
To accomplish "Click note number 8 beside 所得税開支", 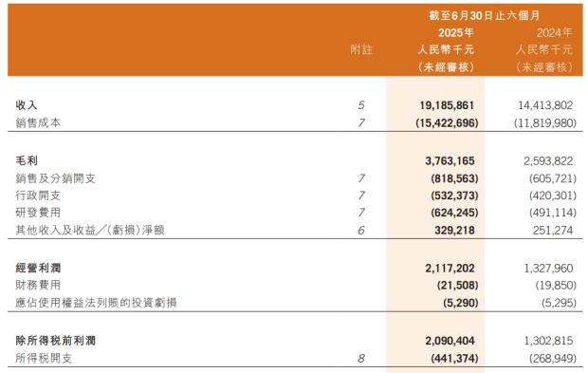I will (361, 359).
